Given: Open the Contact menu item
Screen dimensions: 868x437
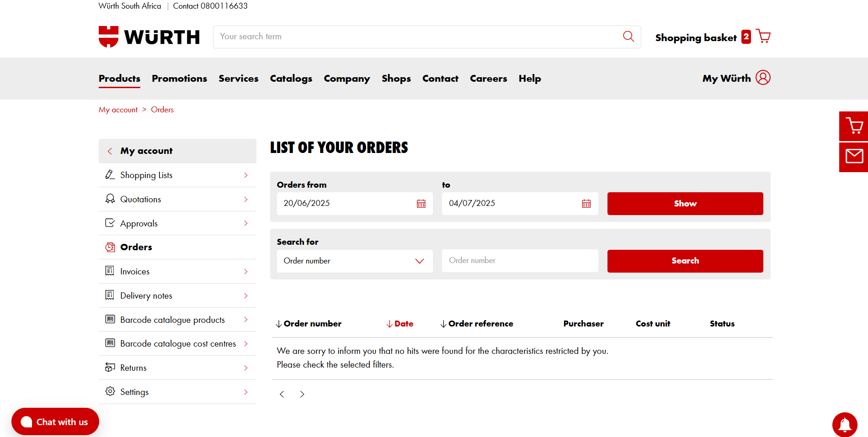Looking at the screenshot, I should point(440,79).
